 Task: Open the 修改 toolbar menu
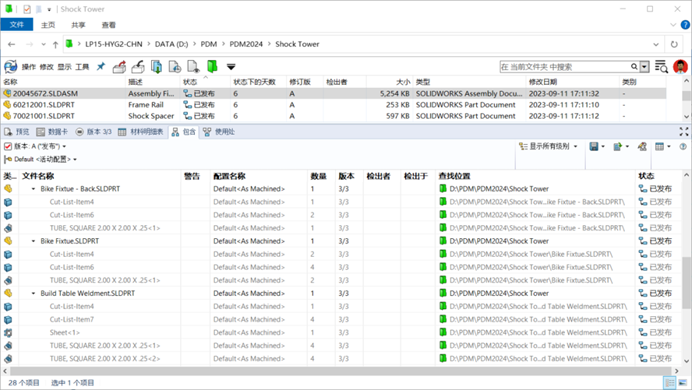click(46, 67)
